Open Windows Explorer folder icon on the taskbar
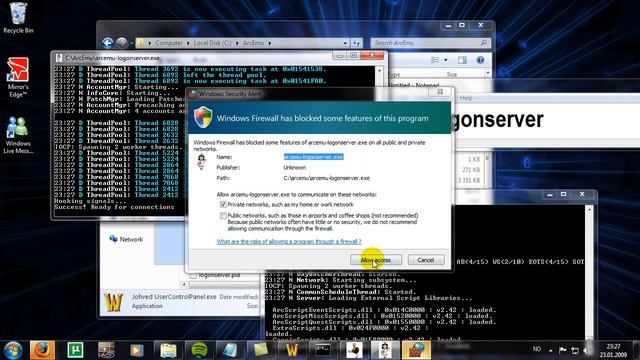Screen dimensions: 640x360 (x=168, y=350)
